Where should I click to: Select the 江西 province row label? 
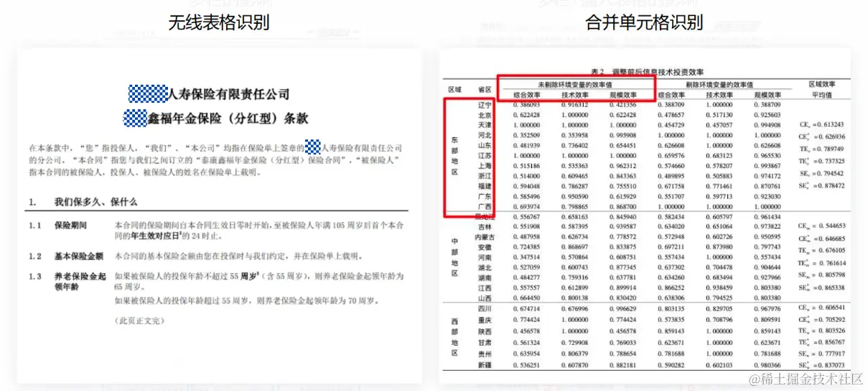tap(485, 287)
